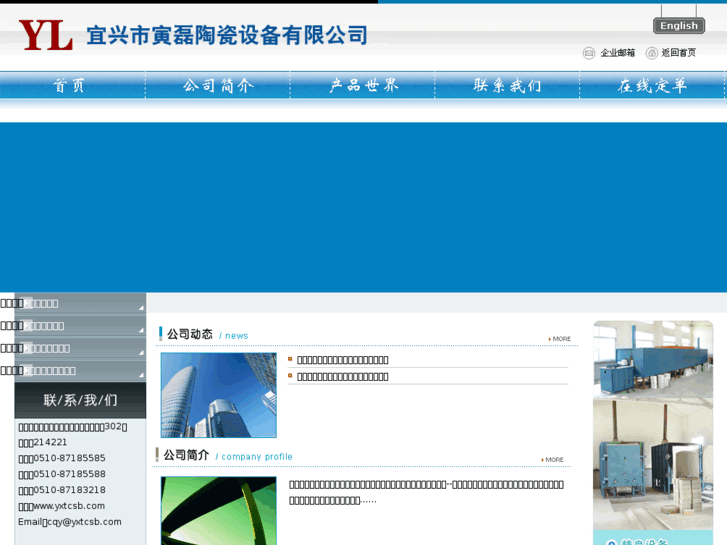Expand the third sidebar category row
This screenshot has height=545, width=727.
tap(80, 348)
